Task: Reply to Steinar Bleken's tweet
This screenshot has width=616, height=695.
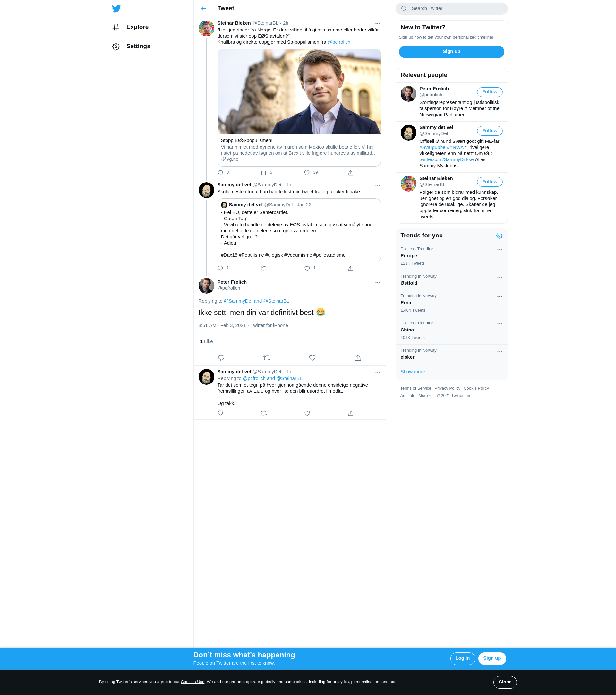Action: click(x=220, y=173)
